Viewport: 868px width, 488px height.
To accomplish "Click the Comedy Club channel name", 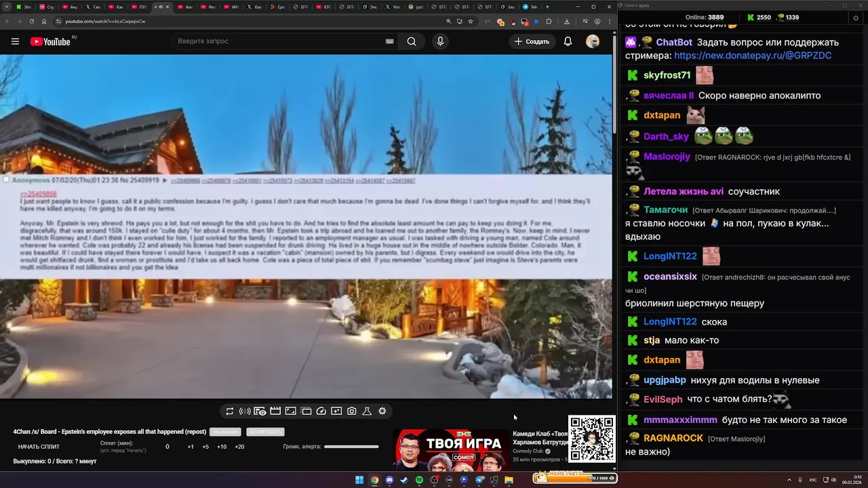I will click(x=529, y=451).
